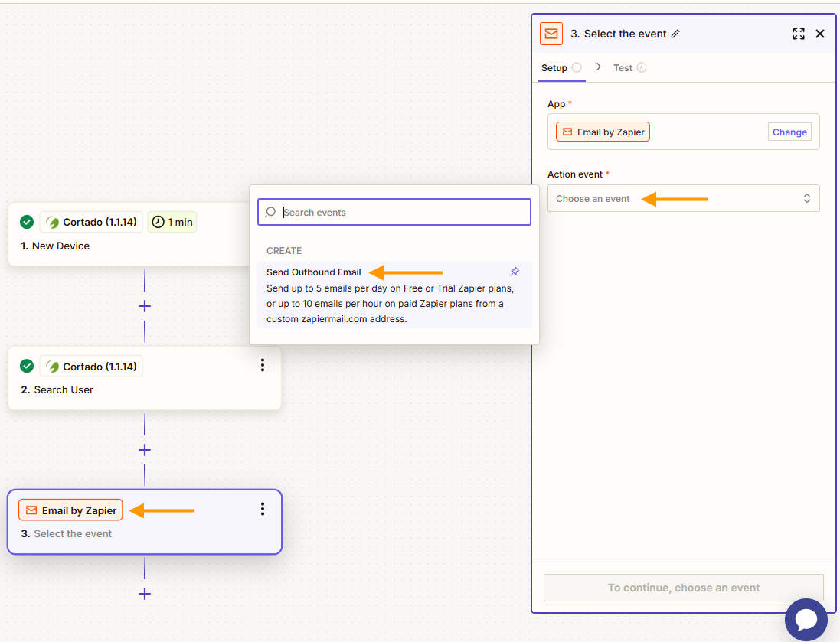
Task: Open the three-dot menu on Search User step
Action: coord(263,365)
